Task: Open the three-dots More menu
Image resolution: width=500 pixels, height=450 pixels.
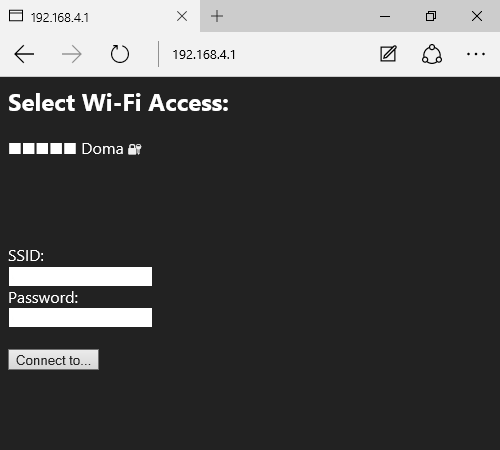Action: 476,54
